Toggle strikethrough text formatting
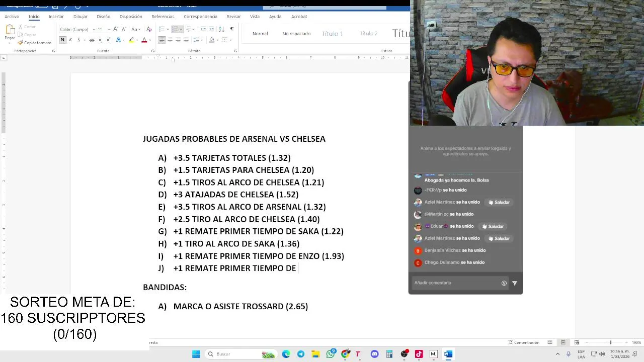The height and width of the screenshot is (362, 644). point(92,40)
